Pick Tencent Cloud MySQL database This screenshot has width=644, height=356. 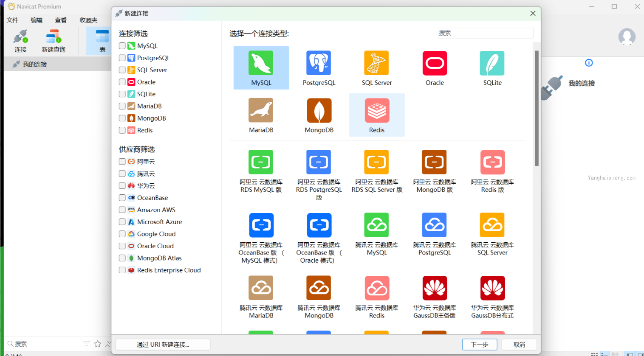click(376, 225)
